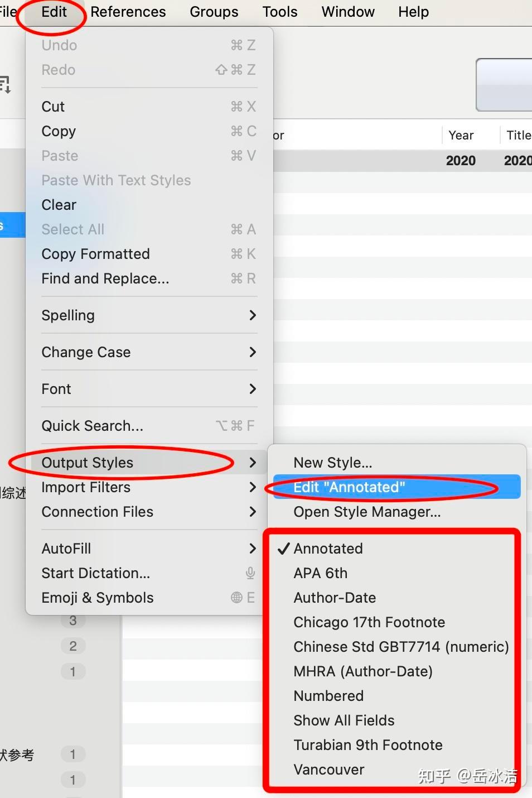Choose the APA 6th output style
This screenshot has height=798, width=532.
321,573
